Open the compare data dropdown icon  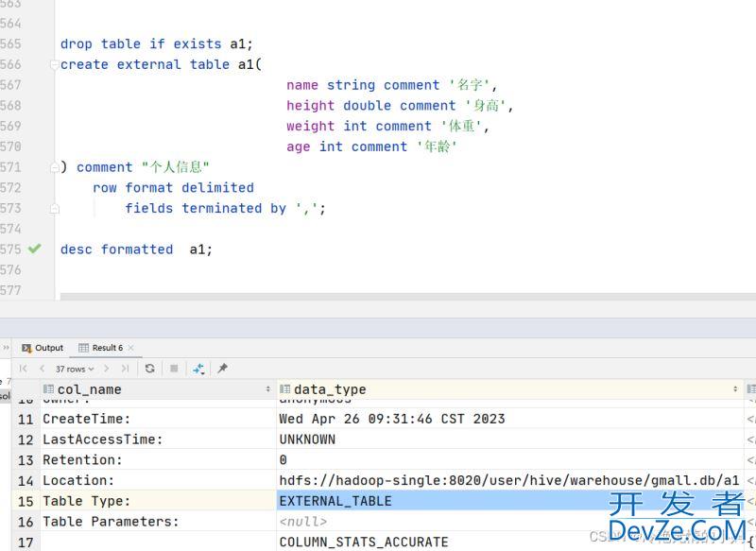click(198, 370)
